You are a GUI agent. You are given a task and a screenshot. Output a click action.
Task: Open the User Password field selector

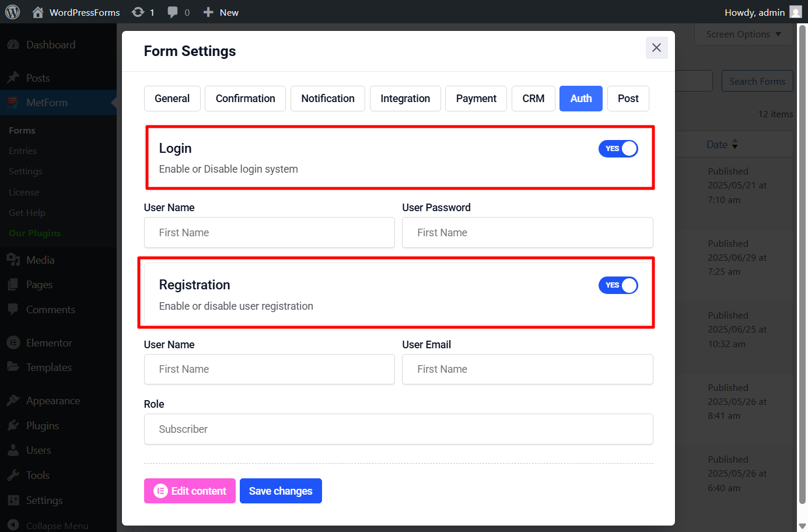tap(527, 233)
